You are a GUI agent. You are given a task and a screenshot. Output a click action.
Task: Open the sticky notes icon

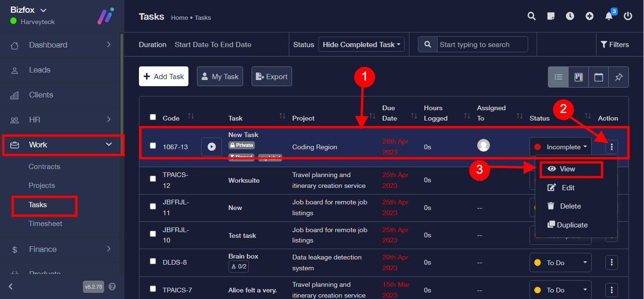(551, 16)
